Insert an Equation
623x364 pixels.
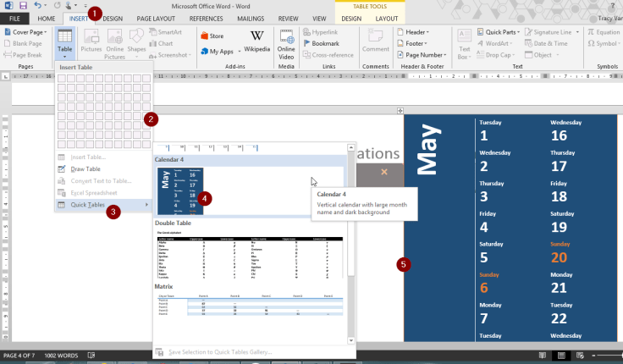click(604, 32)
